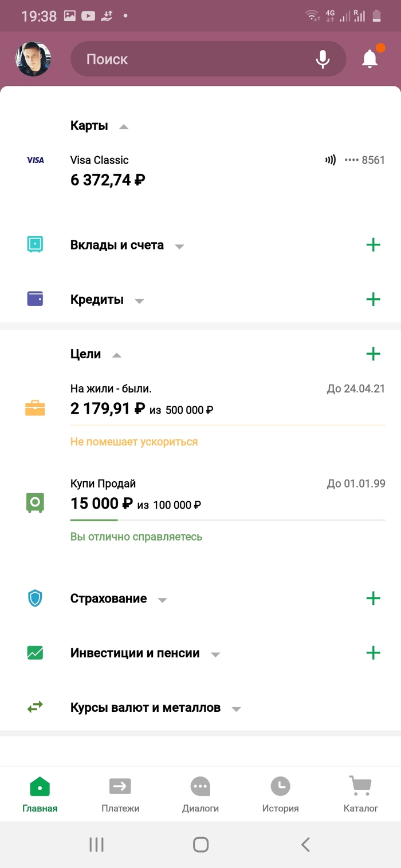Screen dimensions: 401x868
Task: Add a new deposit with plus icon
Action: [373, 245]
